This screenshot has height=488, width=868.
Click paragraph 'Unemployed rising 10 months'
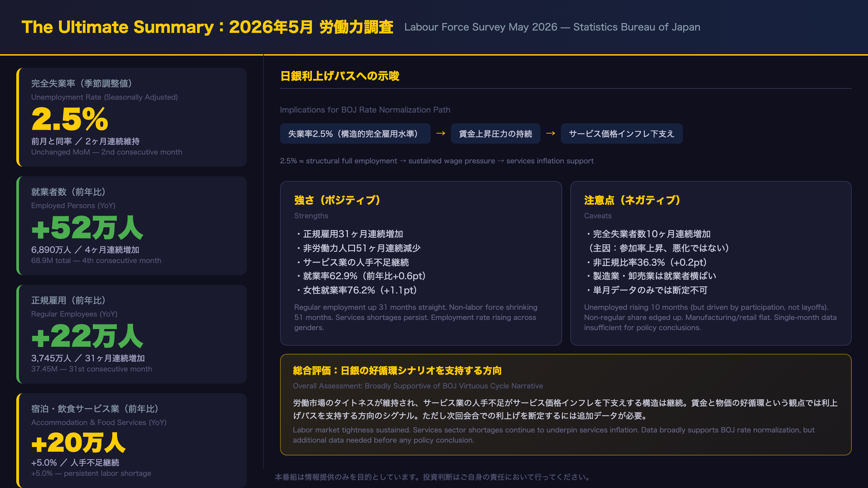pos(710,318)
